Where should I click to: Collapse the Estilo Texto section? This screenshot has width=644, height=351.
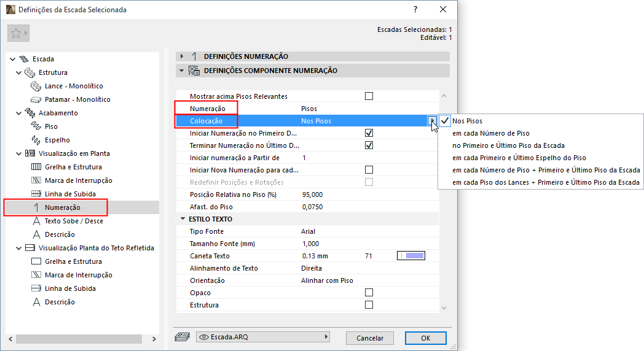tap(183, 219)
